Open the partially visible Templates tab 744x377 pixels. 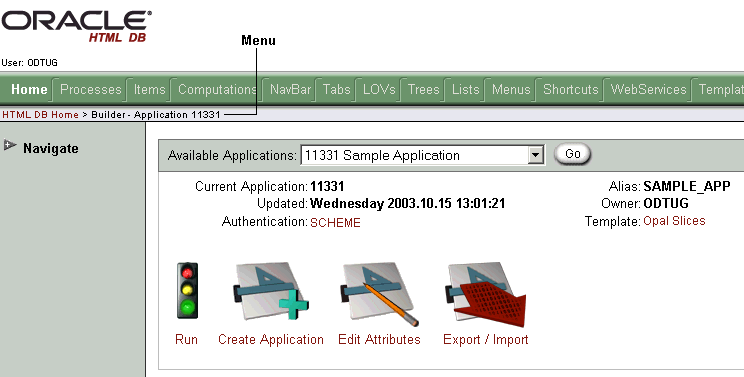pos(721,90)
